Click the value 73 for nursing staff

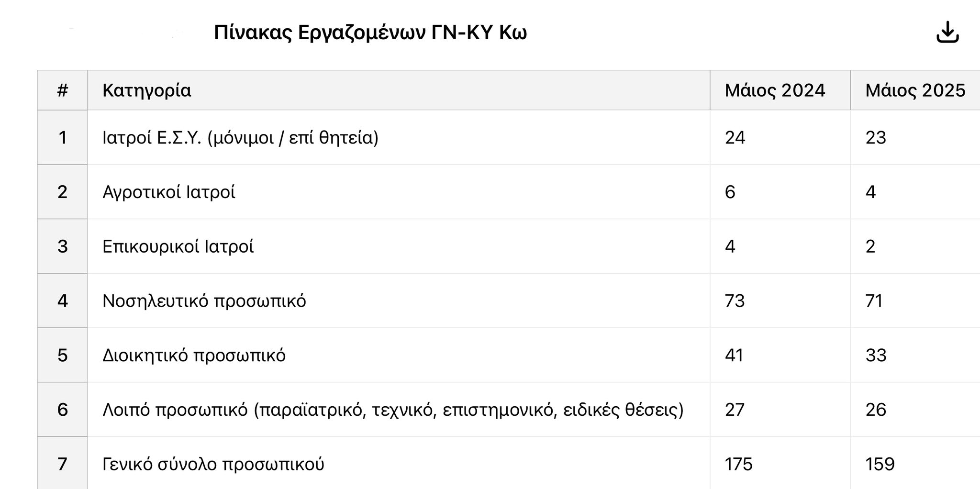(735, 301)
